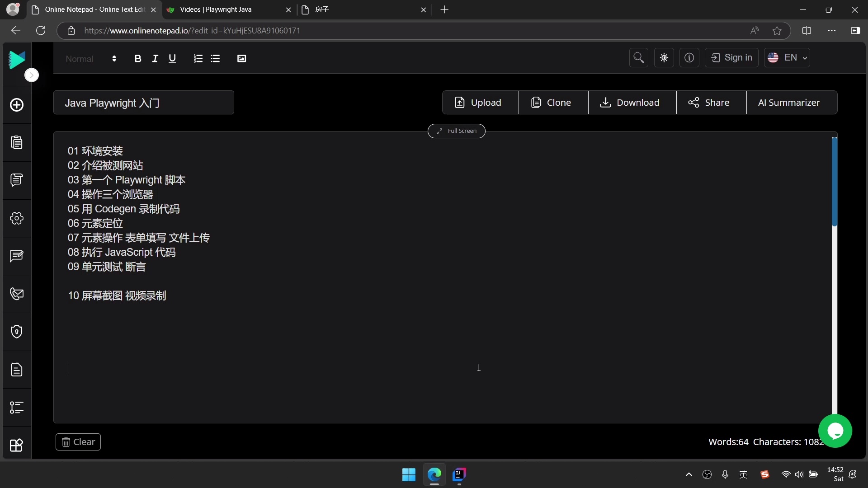Open the privacy shield icon in sidebar
This screenshot has width=868, height=488.
click(17, 332)
